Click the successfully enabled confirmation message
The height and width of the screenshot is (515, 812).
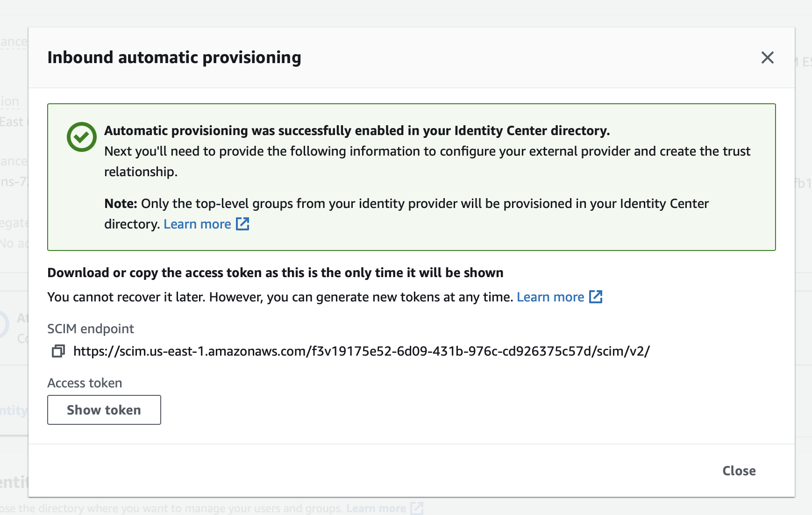point(357,131)
